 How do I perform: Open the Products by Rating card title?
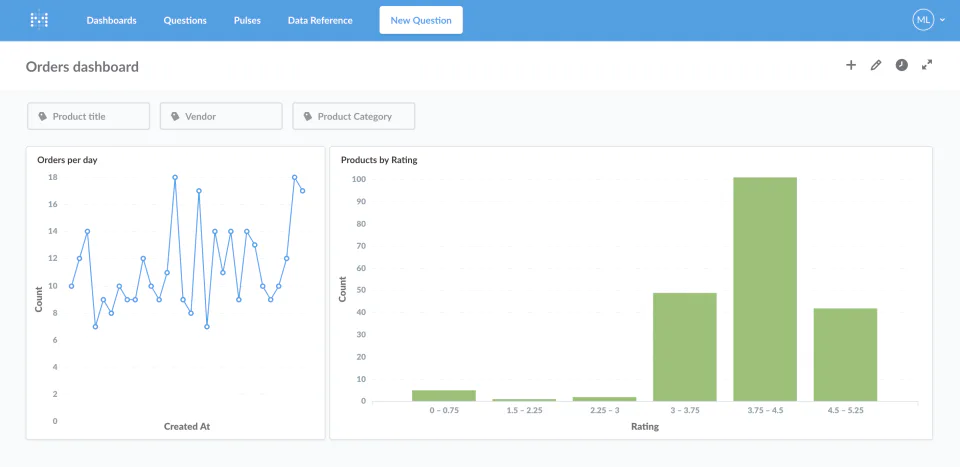pyautogui.click(x=379, y=160)
